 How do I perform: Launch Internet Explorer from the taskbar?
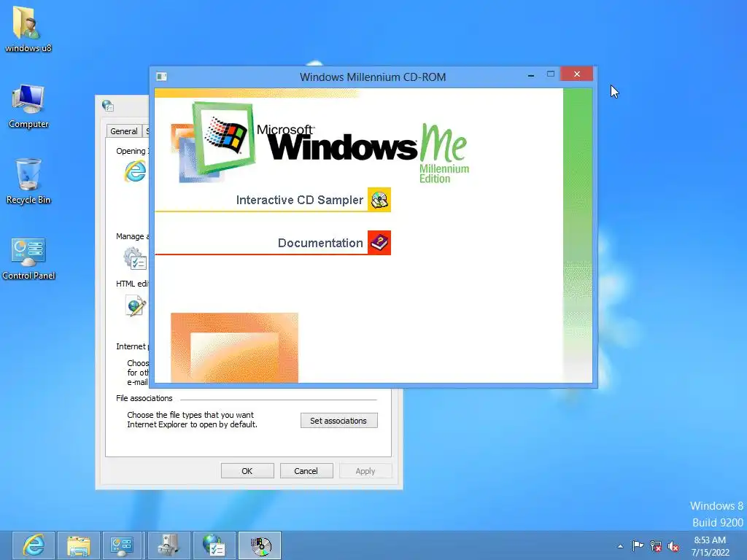click(x=34, y=545)
